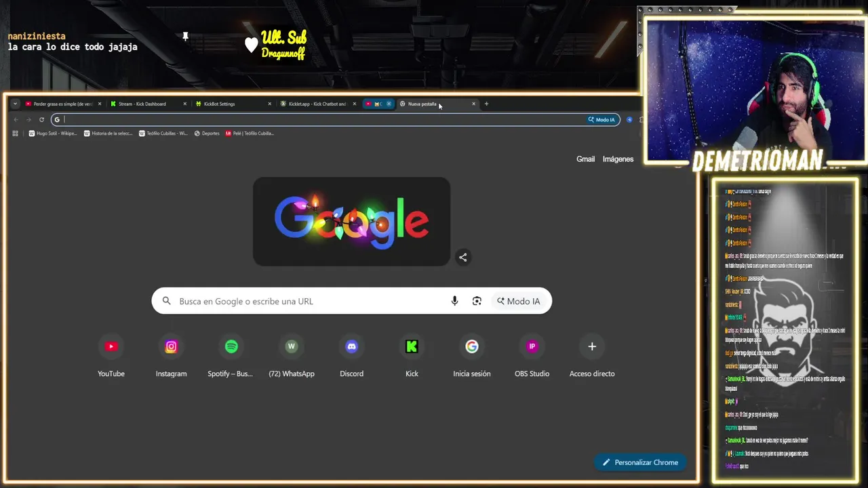Open the YouTube shortcut tile
This screenshot has width=868, height=488.
pyautogui.click(x=111, y=356)
